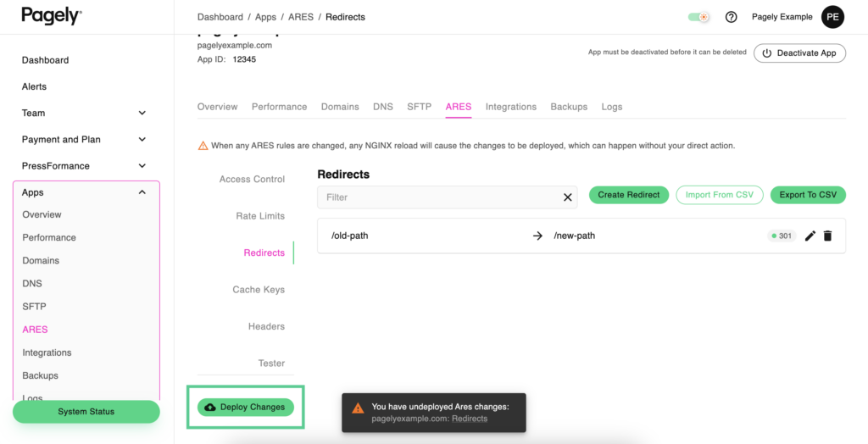868x444 pixels.
Task: Click into the Filter input field
Action: [448, 197]
